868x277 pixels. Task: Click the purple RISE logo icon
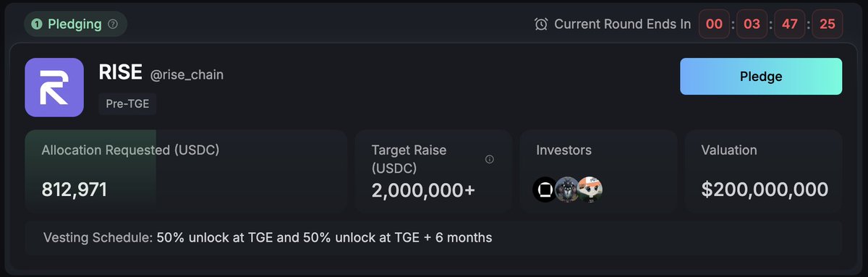[x=55, y=87]
